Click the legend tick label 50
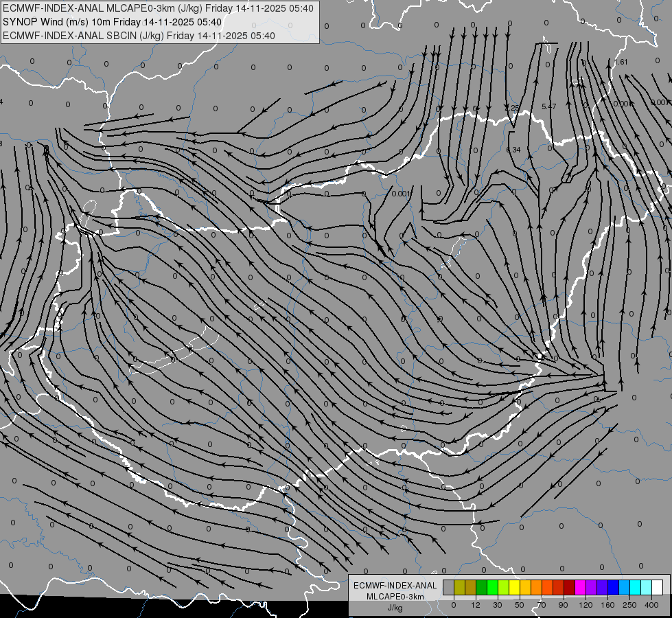The image size is (672, 618). (520, 605)
